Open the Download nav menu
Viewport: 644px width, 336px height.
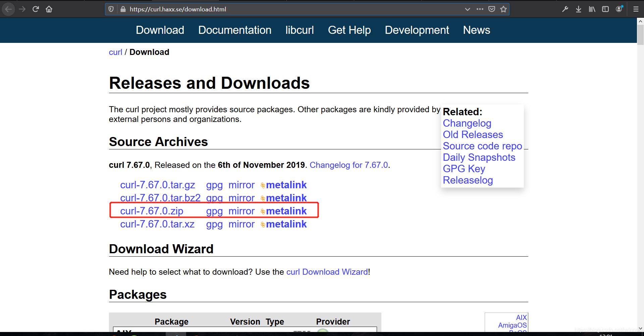click(x=160, y=30)
